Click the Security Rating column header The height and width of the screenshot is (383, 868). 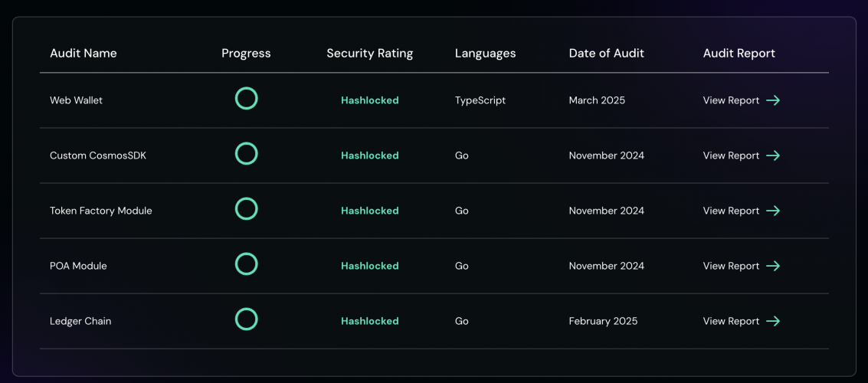pos(370,54)
